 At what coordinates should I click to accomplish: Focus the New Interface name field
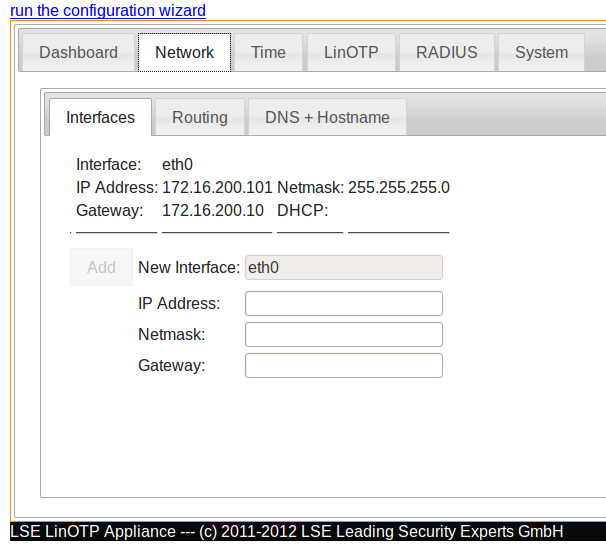pos(343,267)
